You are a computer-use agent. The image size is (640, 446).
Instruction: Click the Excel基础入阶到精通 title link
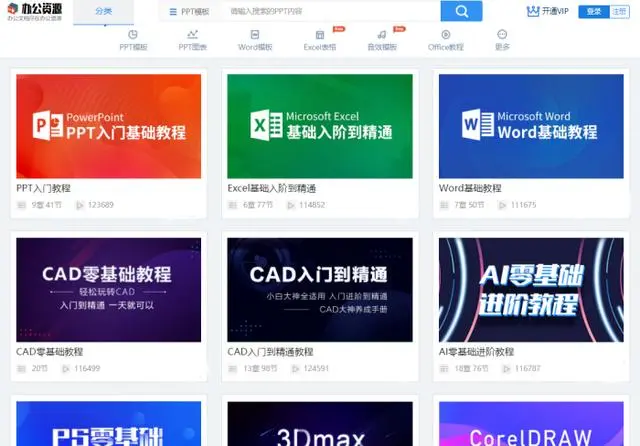click(x=271, y=188)
